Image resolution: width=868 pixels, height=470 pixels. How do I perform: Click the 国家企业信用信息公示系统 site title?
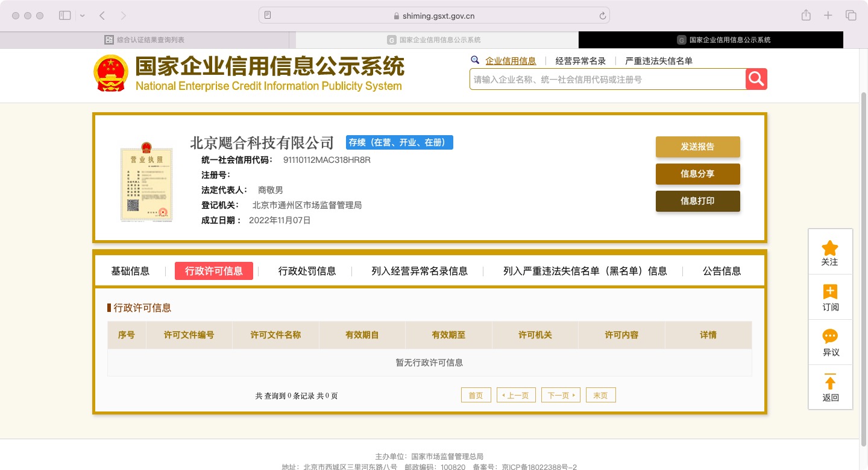[x=269, y=66]
